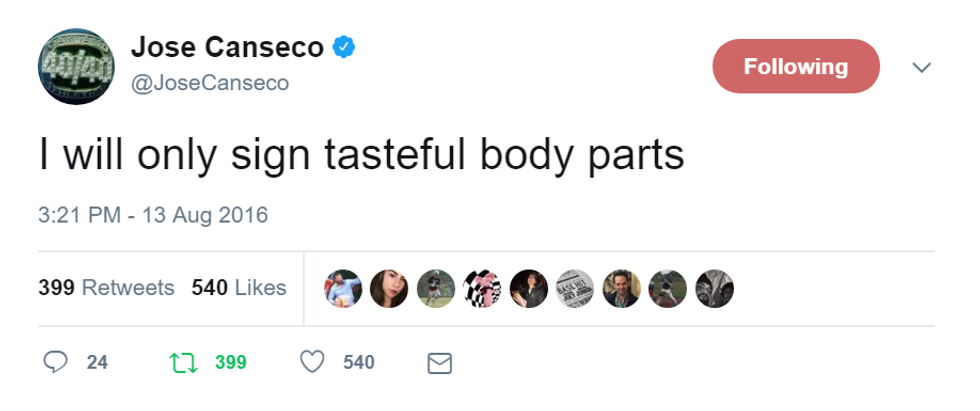Send via the envelope direct message icon
Screen dimensions: 980x411
click(x=440, y=363)
